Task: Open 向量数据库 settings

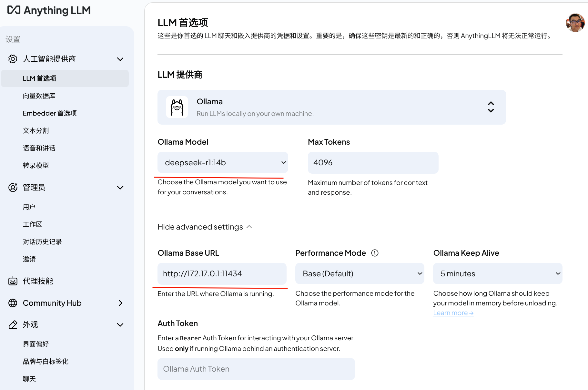Action: click(39, 96)
